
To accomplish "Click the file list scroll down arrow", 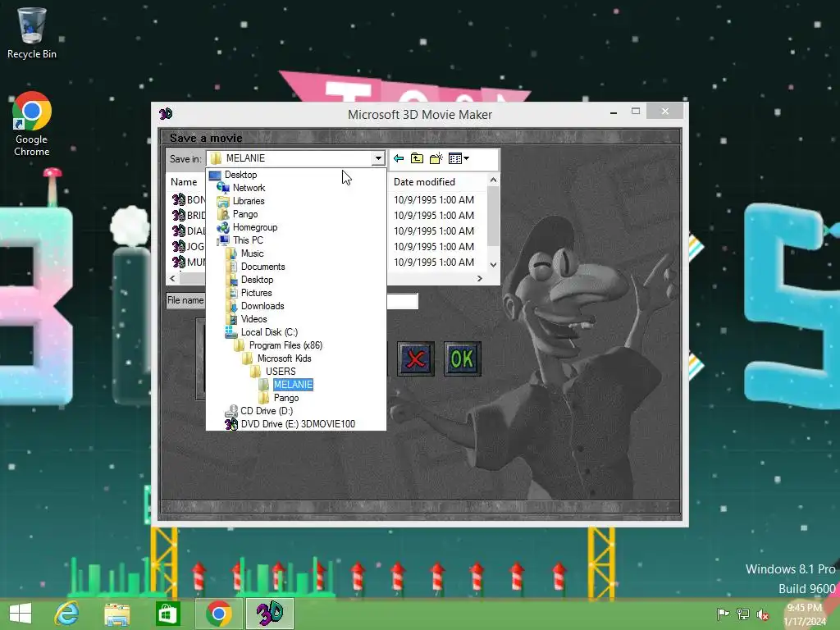I will tap(493, 265).
